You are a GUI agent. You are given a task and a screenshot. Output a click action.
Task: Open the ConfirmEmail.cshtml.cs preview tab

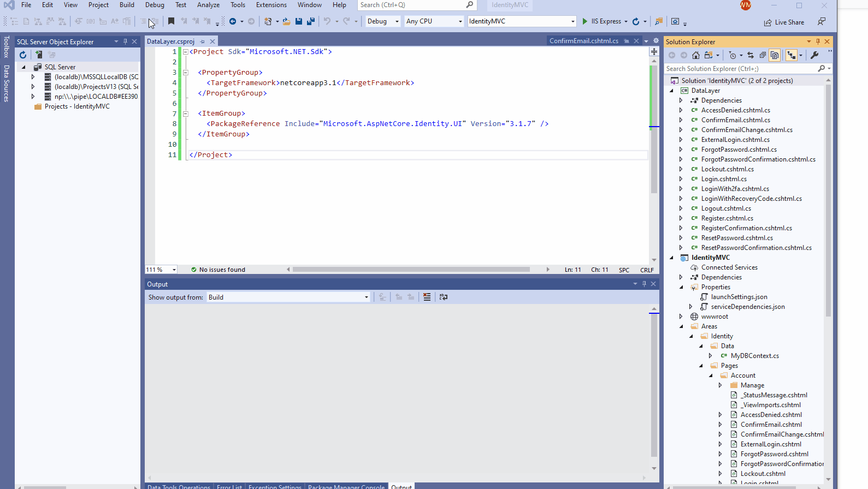click(584, 41)
